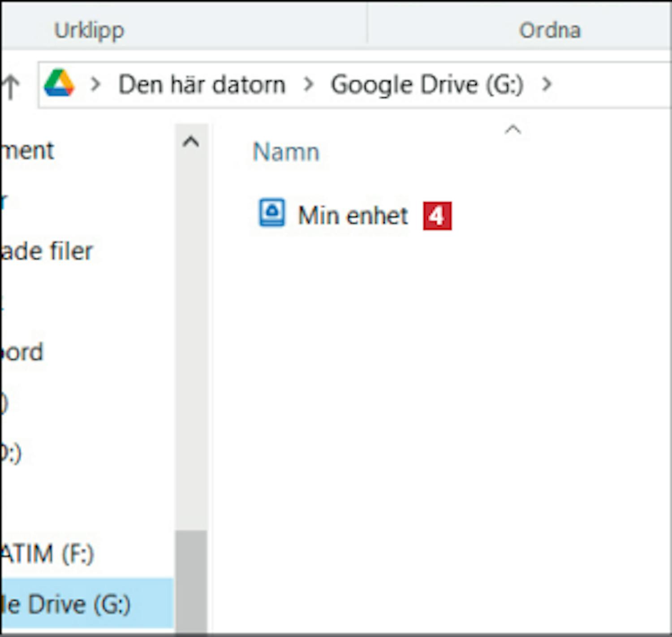Click the Google Drive icon in address bar
The width and height of the screenshot is (672, 637).
(59, 83)
